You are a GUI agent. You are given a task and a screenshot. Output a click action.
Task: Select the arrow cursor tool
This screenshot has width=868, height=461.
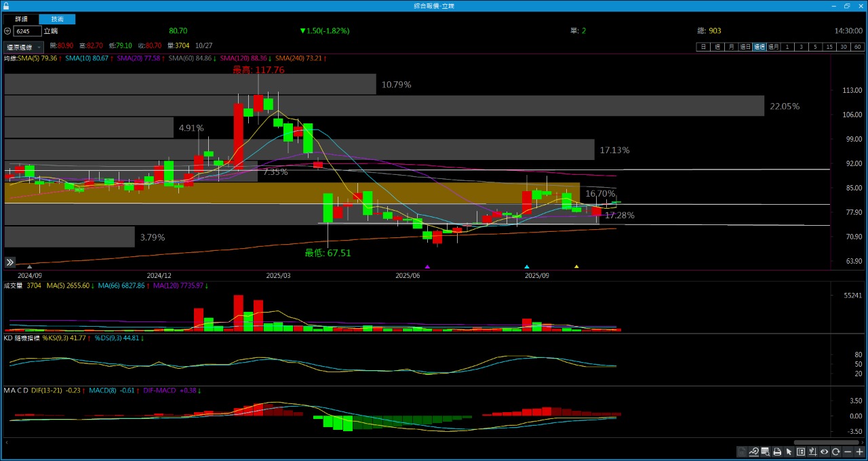(x=789, y=452)
